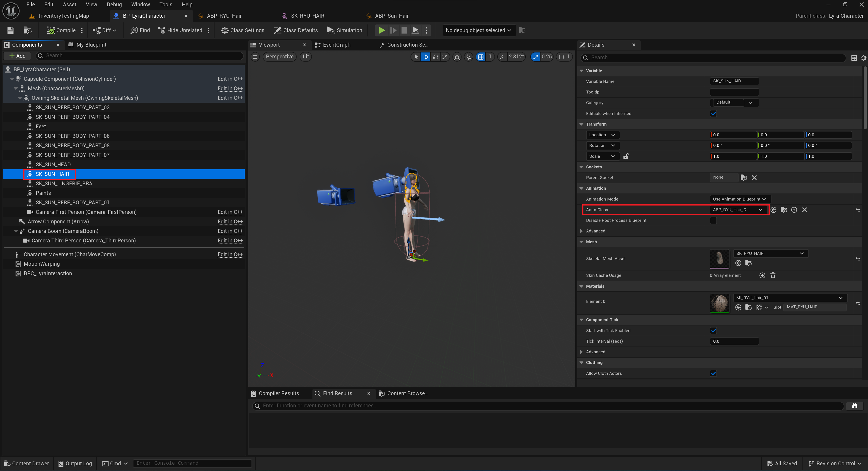Click the Save icon in toolbar
Image resolution: width=868 pixels, height=471 pixels.
10,30
